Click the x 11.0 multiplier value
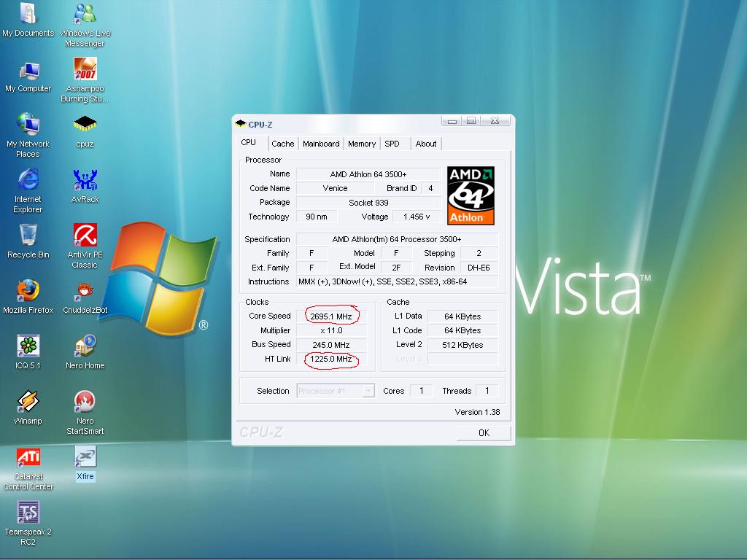This screenshot has height=560, width=747. pyautogui.click(x=331, y=330)
